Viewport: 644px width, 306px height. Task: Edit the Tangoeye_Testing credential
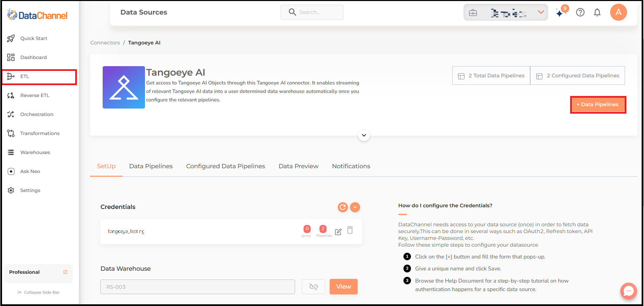pyautogui.click(x=338, y=232)
